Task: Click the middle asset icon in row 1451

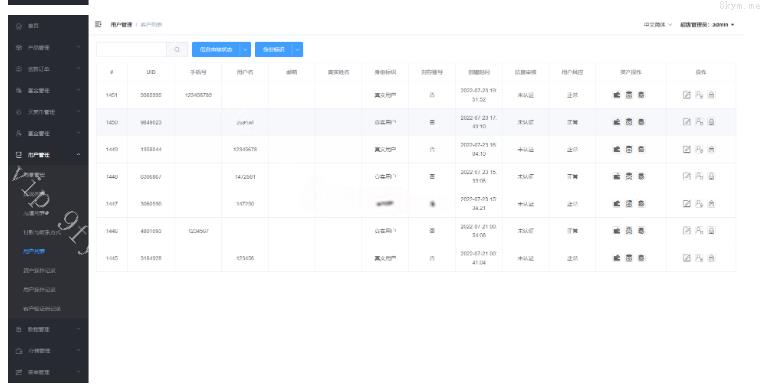Action: click(x=629, y=95)
